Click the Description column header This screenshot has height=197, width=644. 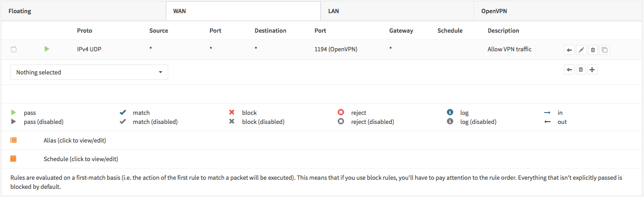pyautogui.click(x=503, y=30)
